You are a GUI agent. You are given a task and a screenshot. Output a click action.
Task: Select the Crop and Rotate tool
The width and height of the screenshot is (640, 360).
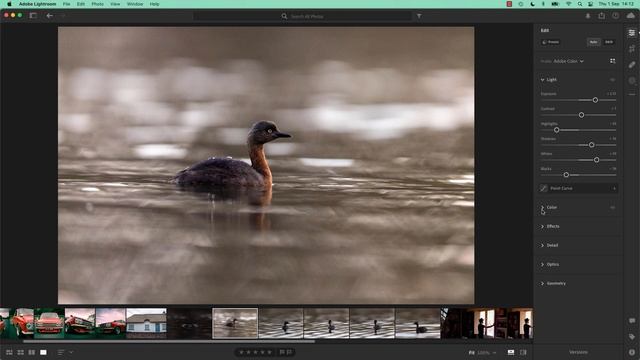(632, 49)
